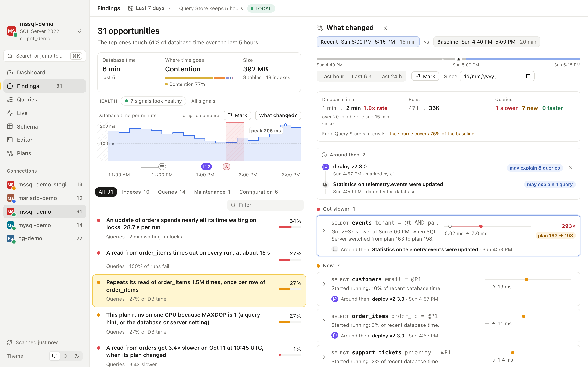This screenshot has width=588, height=367.
Task: Click the flag marker with 2 on chart
Action: [x=206, y=167]
